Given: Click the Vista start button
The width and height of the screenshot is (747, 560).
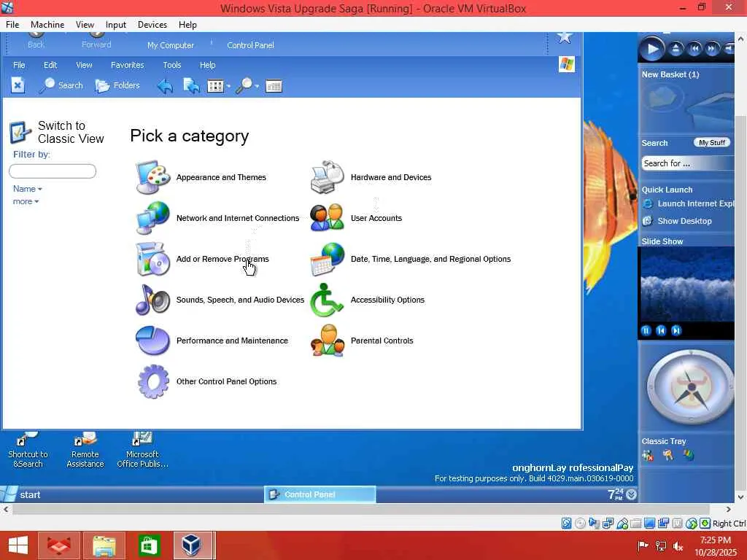Looking at the screenshot, I should point(21,495).
